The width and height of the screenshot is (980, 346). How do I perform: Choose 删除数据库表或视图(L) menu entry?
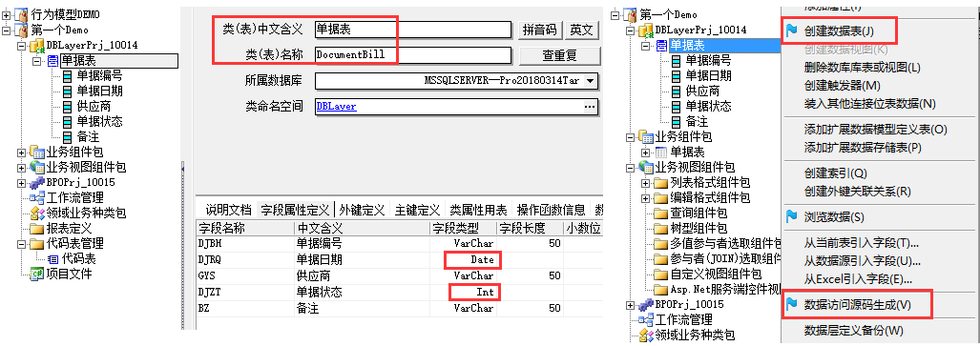point(862,67)
